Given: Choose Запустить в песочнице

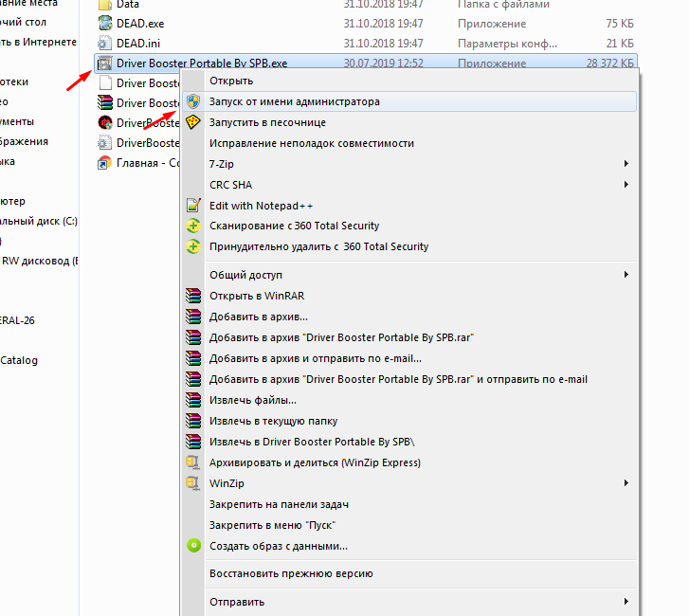Looking at the screenshot, I should [x=409, y=122].
